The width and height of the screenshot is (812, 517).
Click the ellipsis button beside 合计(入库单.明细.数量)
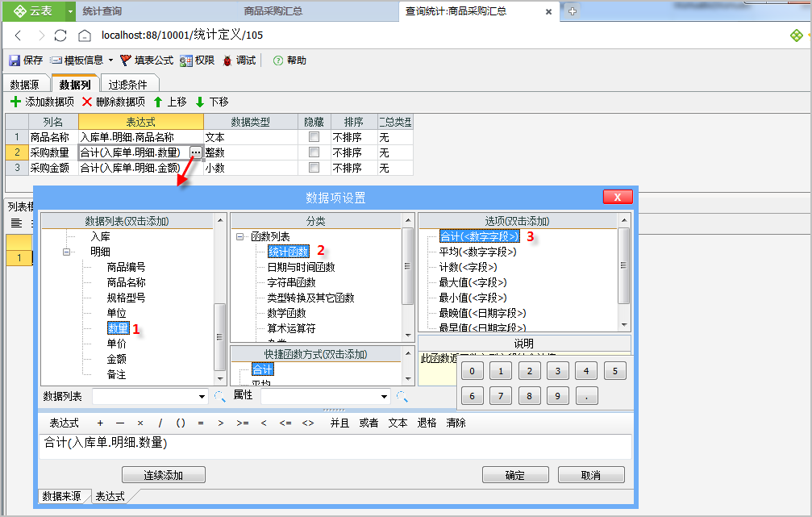196,152
